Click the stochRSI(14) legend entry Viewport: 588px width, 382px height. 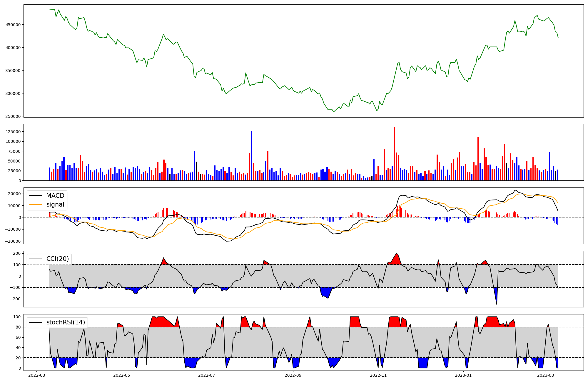66,322
